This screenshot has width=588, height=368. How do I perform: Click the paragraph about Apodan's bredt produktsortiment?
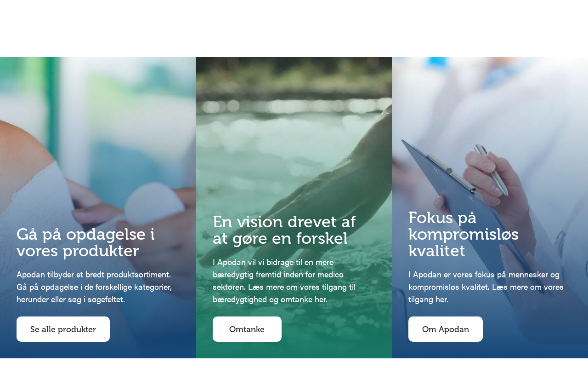click(x=94, y=287)
